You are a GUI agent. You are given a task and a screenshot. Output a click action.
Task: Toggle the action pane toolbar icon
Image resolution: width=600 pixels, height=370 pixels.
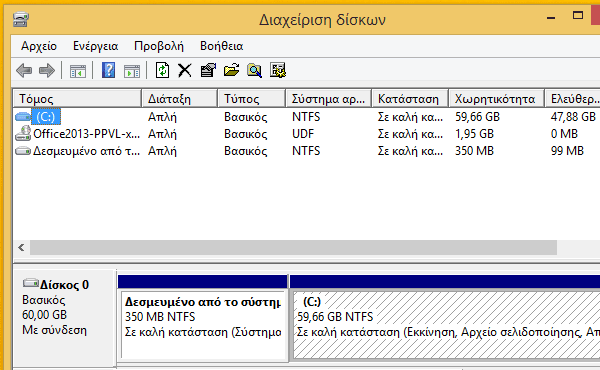tap(132, 71)
